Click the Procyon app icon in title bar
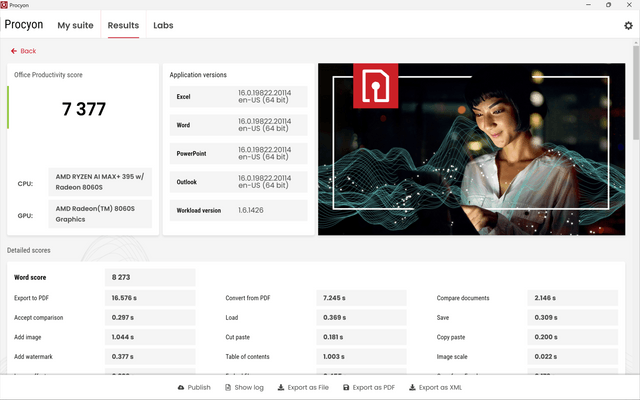This screenshot has height=400, width=640. pyautogui.click(x=4, y=5)
